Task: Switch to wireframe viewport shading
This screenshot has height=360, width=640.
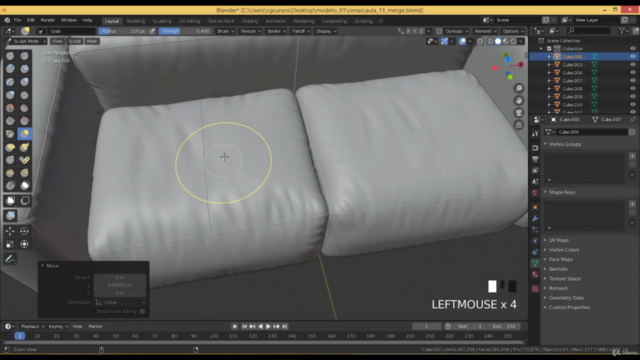Action: click(490, 41)
